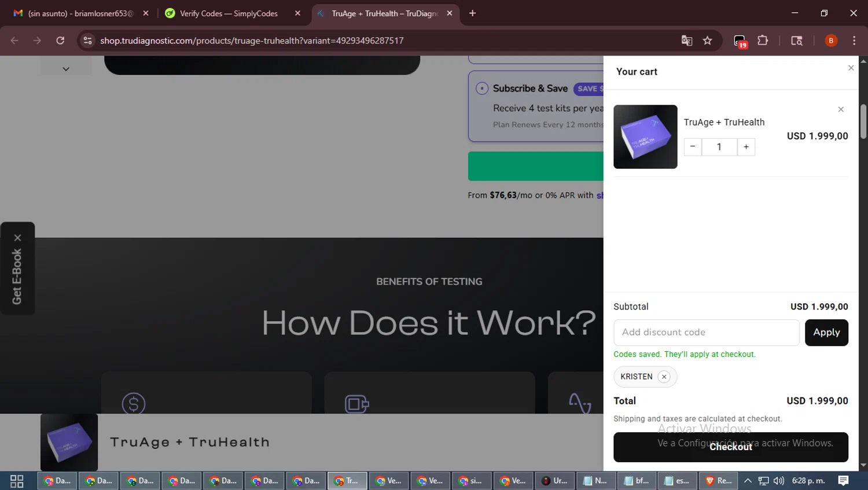Viewport: 868px width, 490px height.
Task: Open the 'es...' Notepad item in taskbar
Action: coord(678,481)
